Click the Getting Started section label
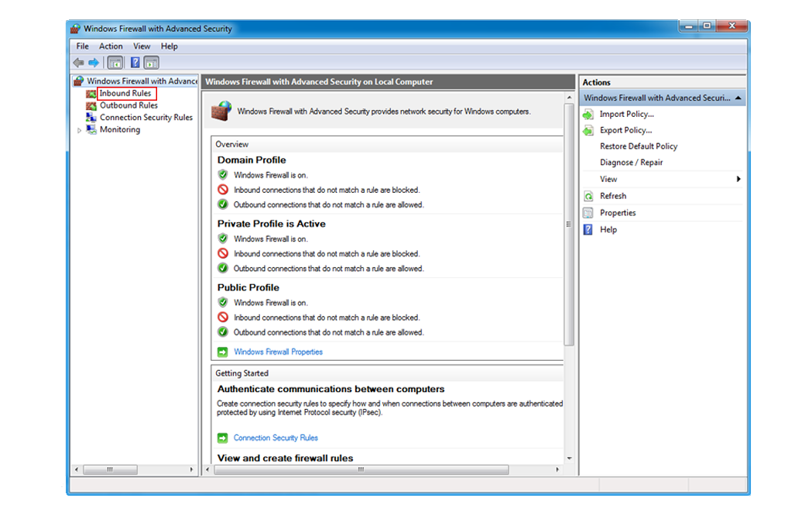 242,373
